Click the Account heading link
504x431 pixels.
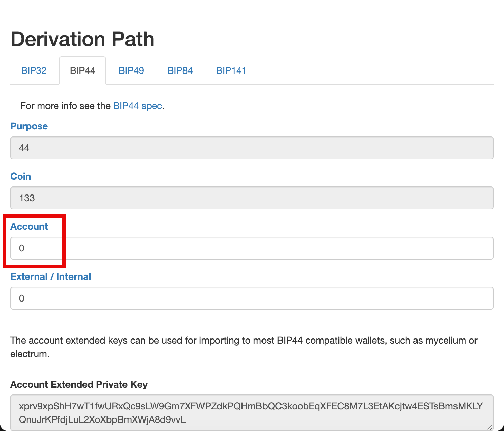pyautogui.click(x=29, y=226)
